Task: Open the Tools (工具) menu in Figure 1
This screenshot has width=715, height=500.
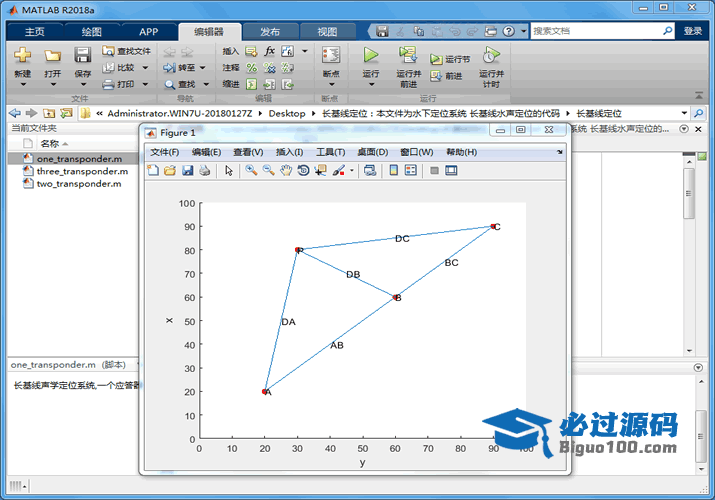Action: 331,152
